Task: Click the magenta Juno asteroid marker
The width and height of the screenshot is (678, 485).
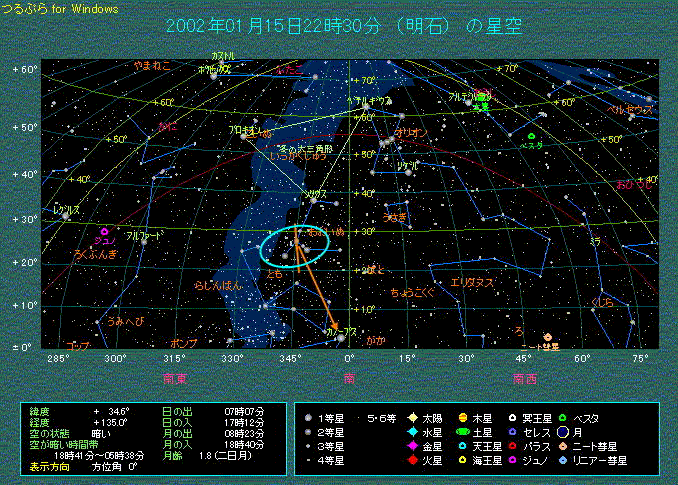Action: coord(104,231)
